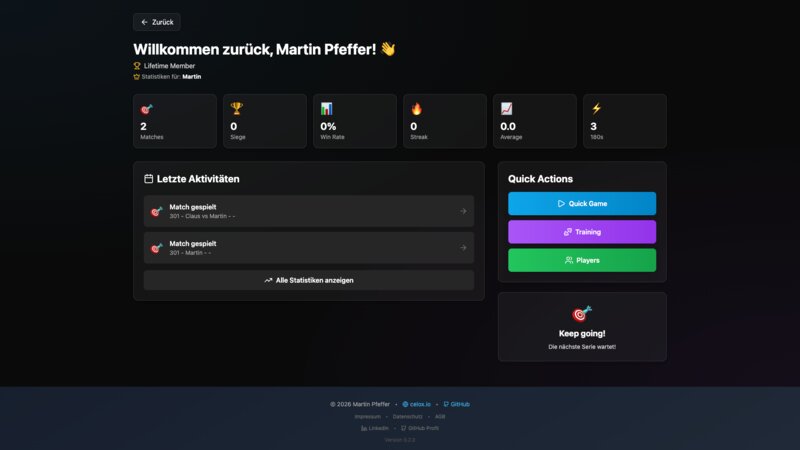Click the bar chart icon above Win Rate
This screenshot has width=800, height=450.
click(326, 108)
